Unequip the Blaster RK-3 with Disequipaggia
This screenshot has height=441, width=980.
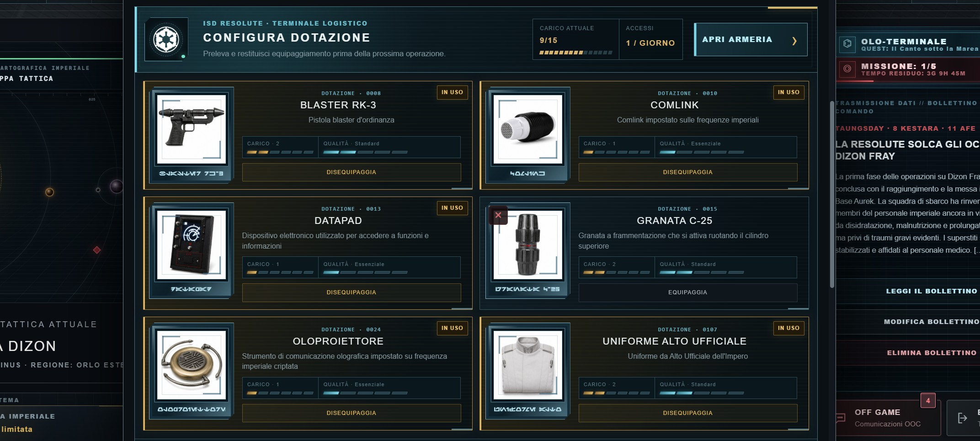[x=352, y=172]
